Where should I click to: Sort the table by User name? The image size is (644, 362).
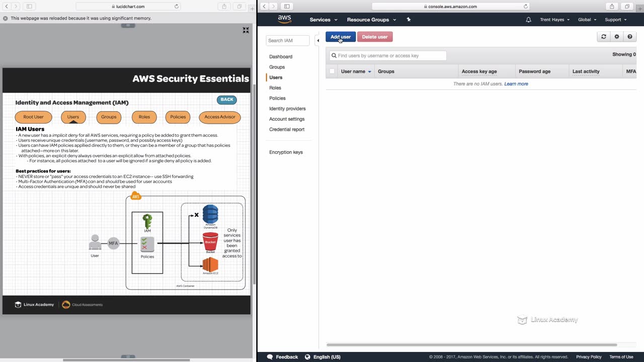click(356, 71)
